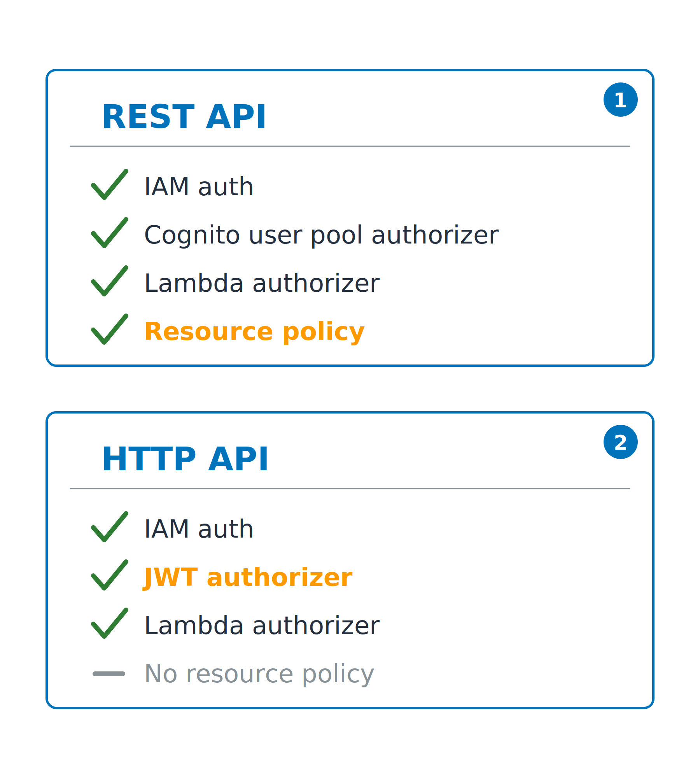
Task: Select IAM auth under HTTP API
Action: [x=199, y=529]
